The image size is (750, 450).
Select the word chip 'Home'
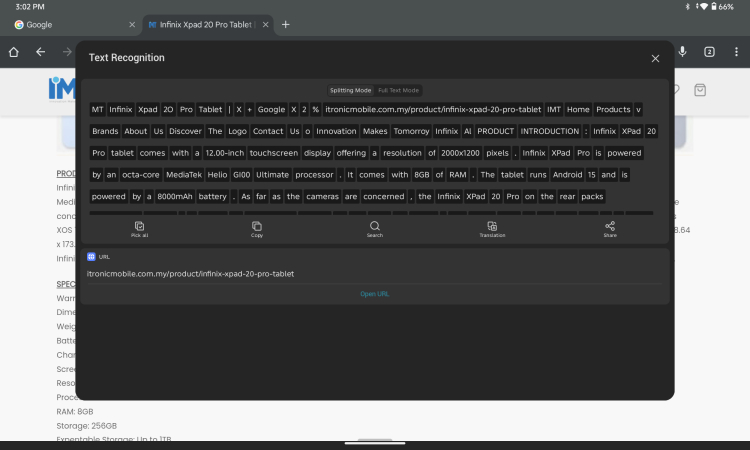pyautogui.click(x=578, y=110)
